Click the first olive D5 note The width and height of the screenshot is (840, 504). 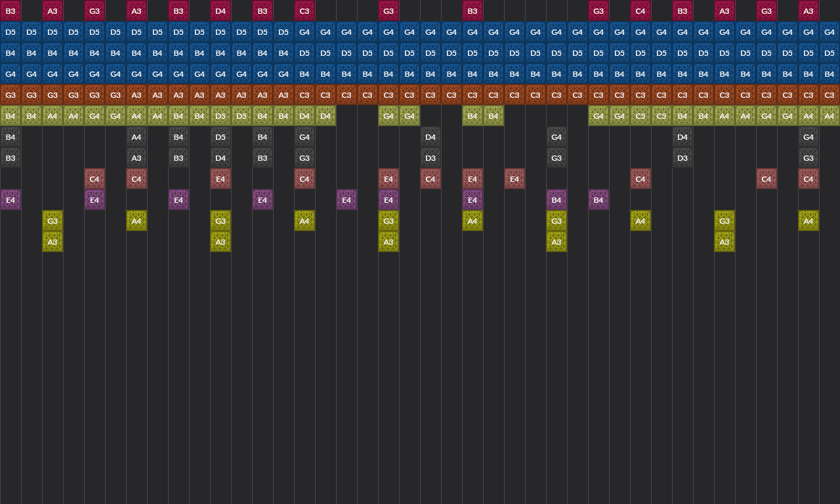[220, 116]
